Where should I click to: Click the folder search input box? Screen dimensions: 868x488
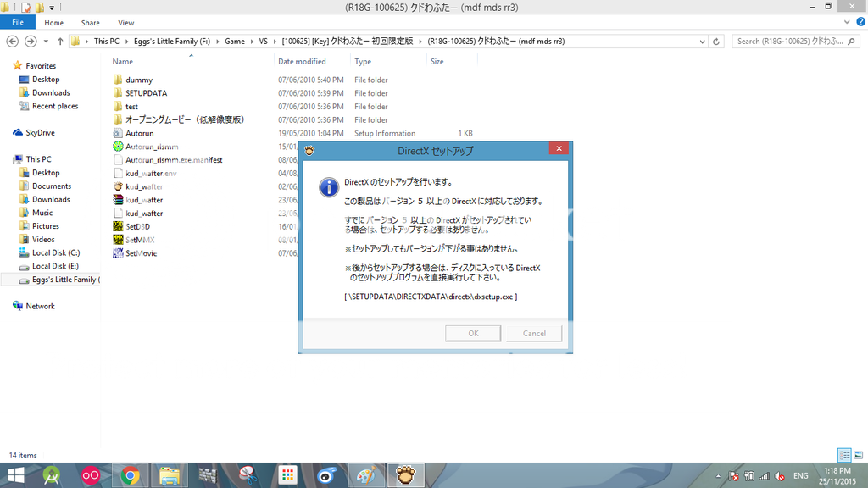click(788, 41)
